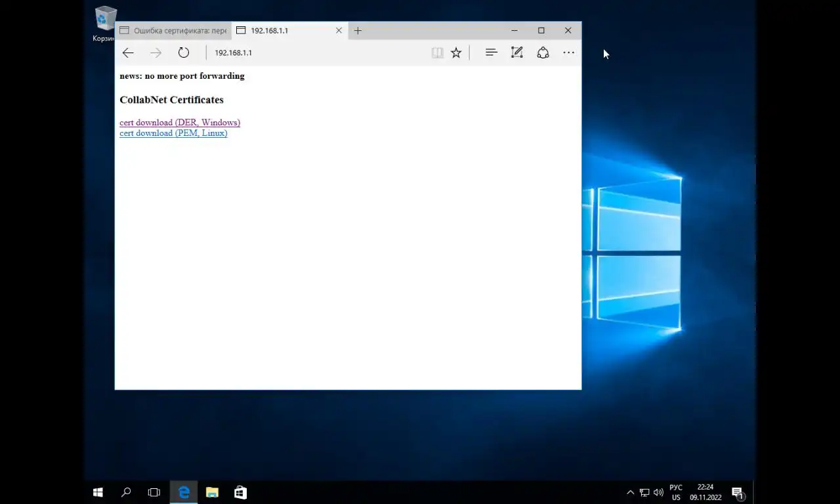Viewport: 840px width, 504px height.
Task: Open the Make a Web Note tool
Action: 517,52
